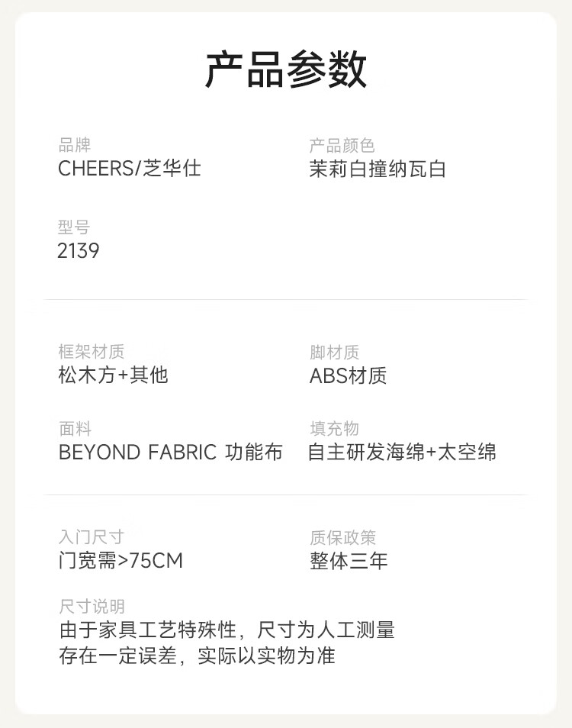Click the 产品参数 title heading
Image resolution: width=572 pixels, height=728 pixels.
coord(286,70)
